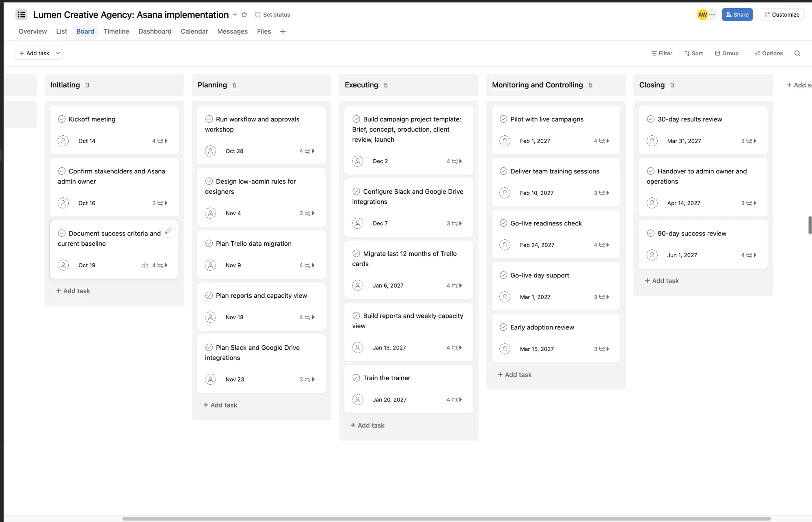The width and height of the screenshot is (812, 522).
Task: Mark Train the trainer complete
Action: coord(356,378)
